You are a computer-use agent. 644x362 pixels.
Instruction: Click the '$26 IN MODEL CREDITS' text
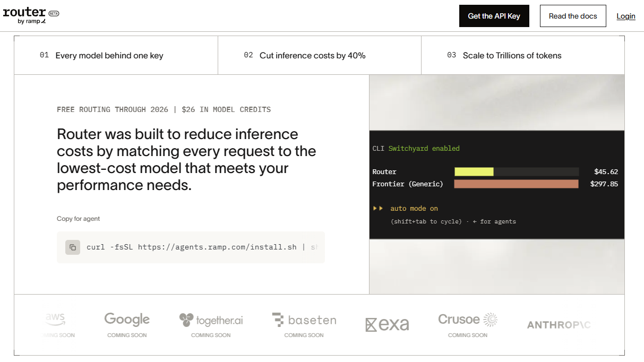226,109
